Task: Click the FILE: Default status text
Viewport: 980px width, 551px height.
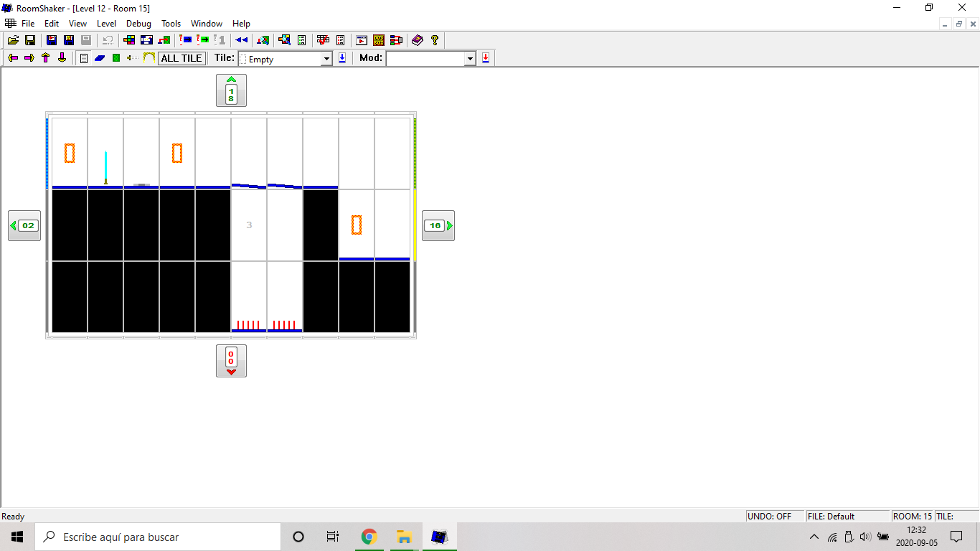Action: point(831,517)
